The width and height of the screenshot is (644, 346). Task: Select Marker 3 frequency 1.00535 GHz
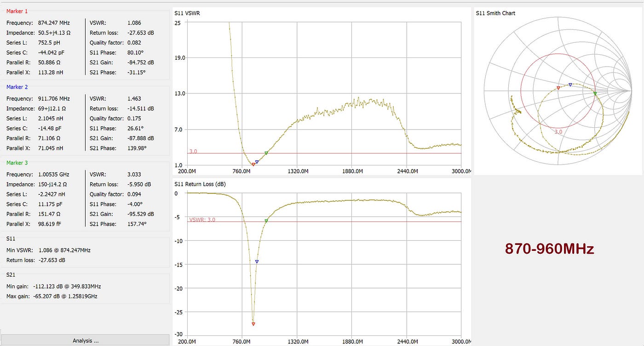pos(54,175)
